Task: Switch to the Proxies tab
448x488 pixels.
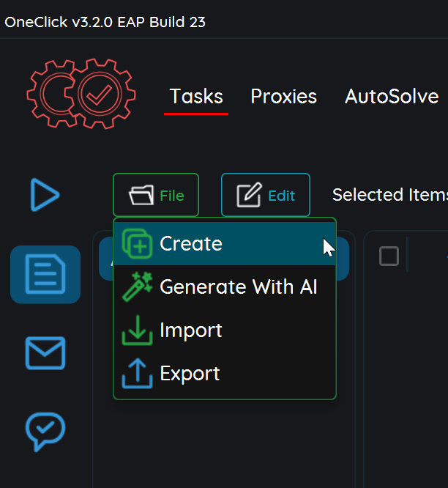Action: [283, 96]
